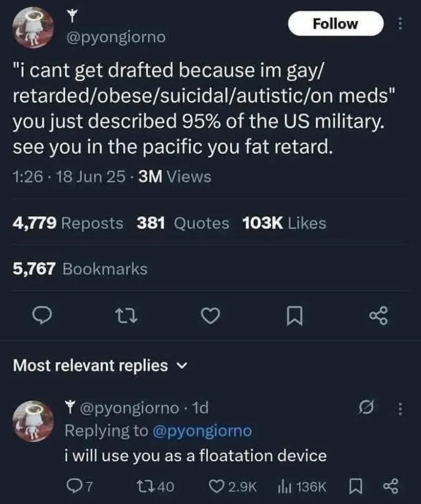Open the reply's 7 comments
Image resolution: width=421 pixels, height=504 pixels.
79,486
